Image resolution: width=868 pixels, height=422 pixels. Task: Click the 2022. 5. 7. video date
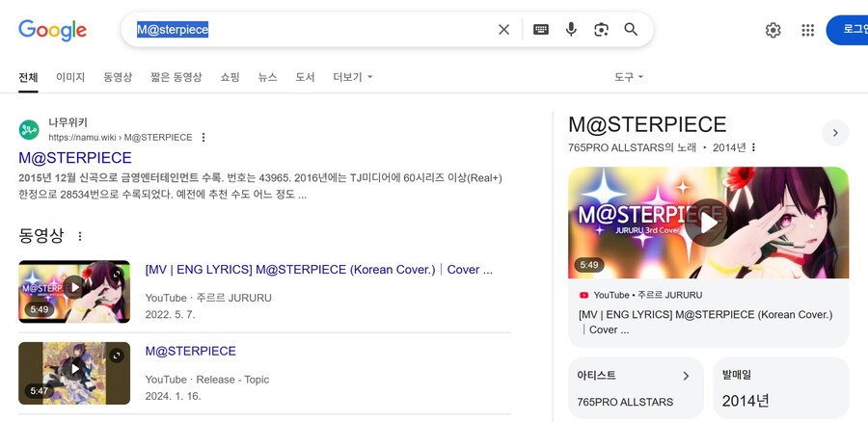170,315
